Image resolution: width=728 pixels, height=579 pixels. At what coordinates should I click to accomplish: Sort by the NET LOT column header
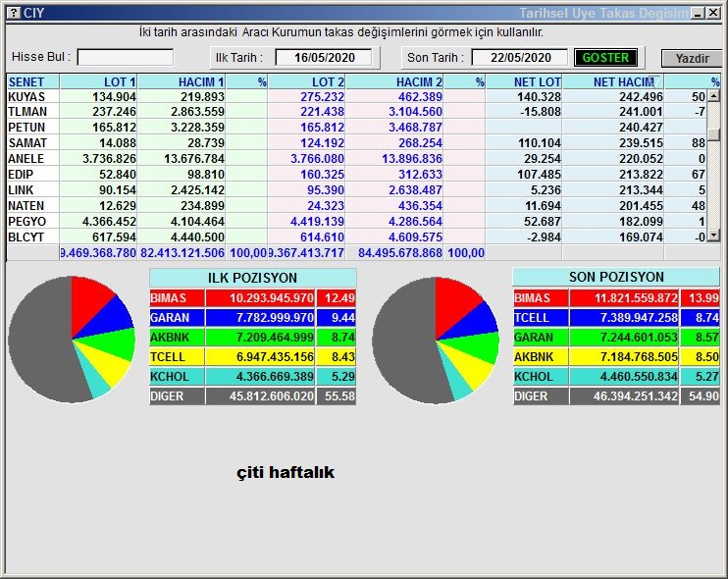point(524,82)
